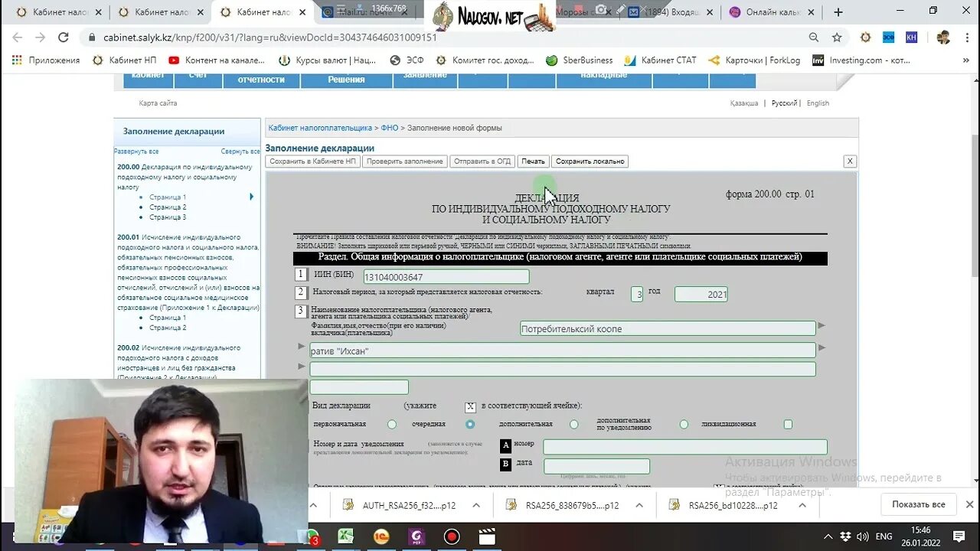Viewport: 980px width, 551px height.
Task: Open the Chrome three-dot menu
Action: [x=966, y=37]
